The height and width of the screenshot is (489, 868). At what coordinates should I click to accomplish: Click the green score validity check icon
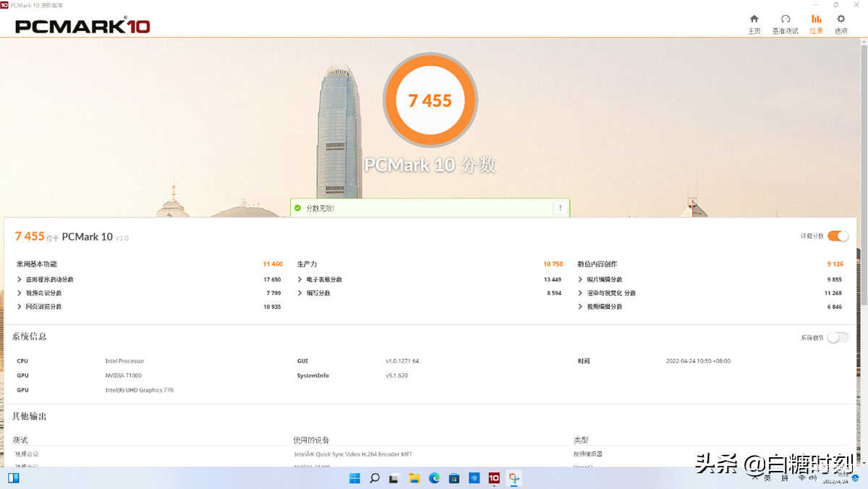297,208
